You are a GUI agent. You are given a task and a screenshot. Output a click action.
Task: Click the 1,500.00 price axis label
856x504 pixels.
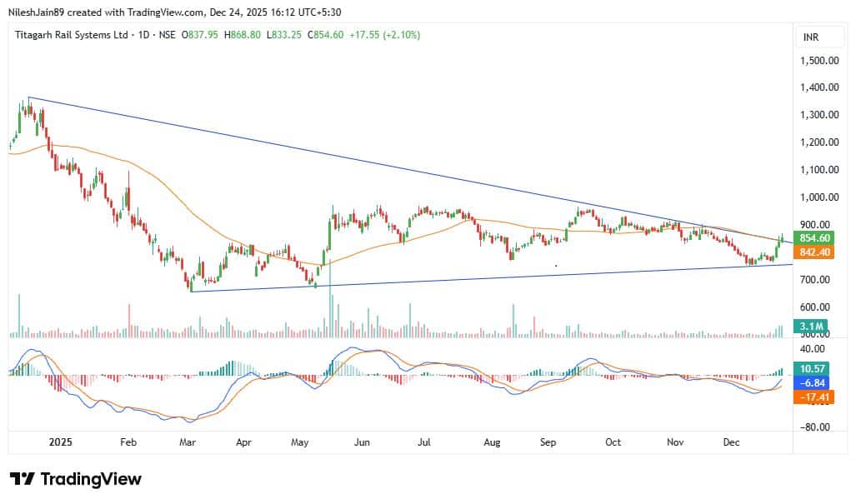(819, 61)
